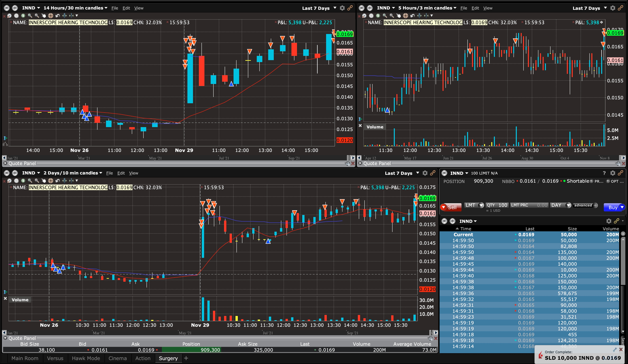Click the help question mark in order panel
Screen dimensions: 628x364
coord(604,173)
